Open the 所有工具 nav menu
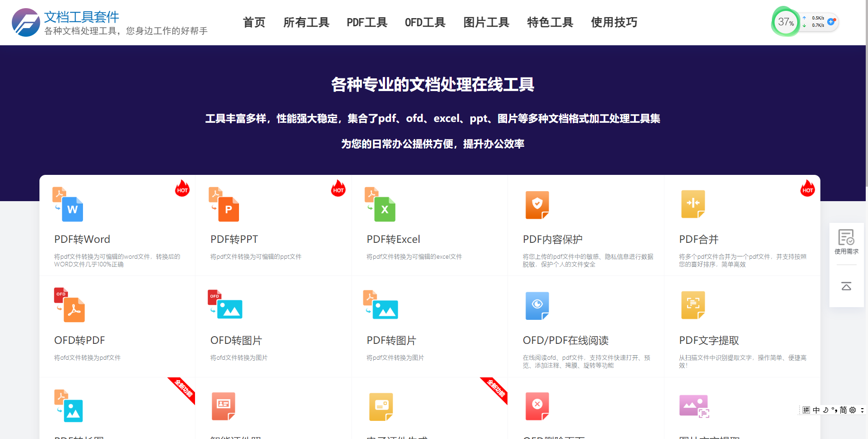 [x=307, y=22]
